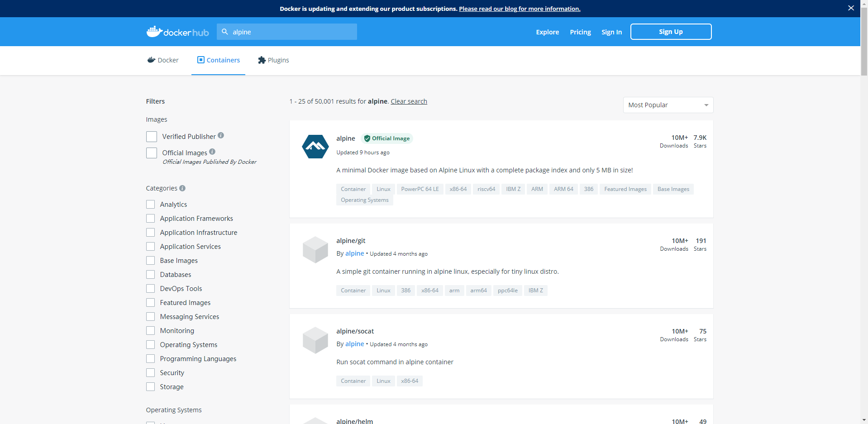
Task: Check the Application Services category
Action: tap(151, 247)
